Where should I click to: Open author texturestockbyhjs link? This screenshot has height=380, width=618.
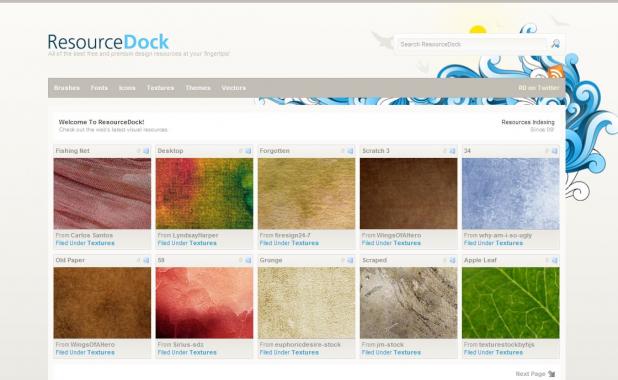coord(506,345)
